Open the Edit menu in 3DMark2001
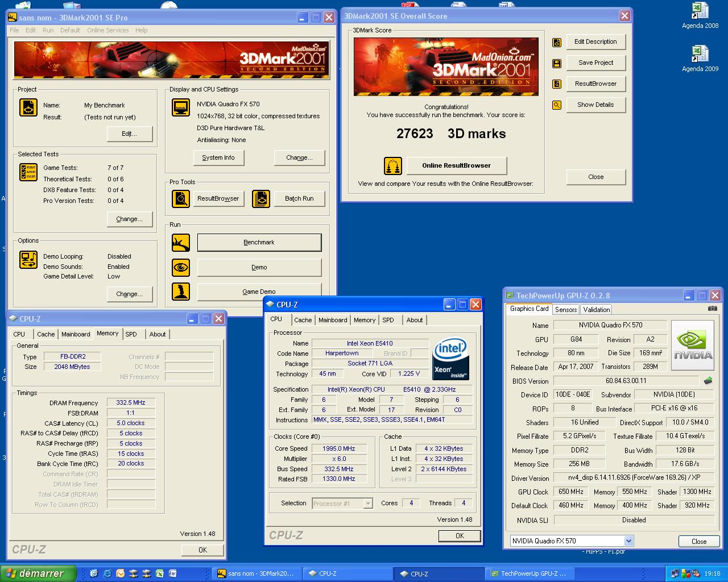The height and width of the screenshot is (582, 728). [31, 30]
